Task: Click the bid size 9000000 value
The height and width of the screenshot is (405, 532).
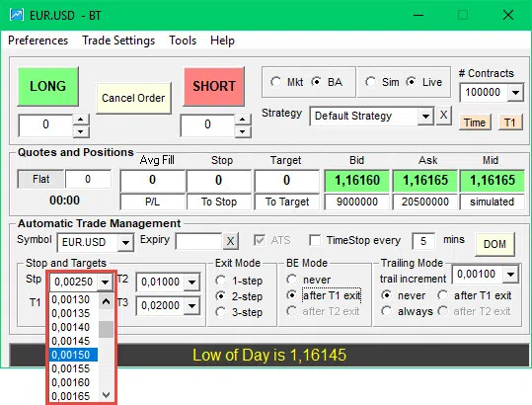Action: click(357, 202)
